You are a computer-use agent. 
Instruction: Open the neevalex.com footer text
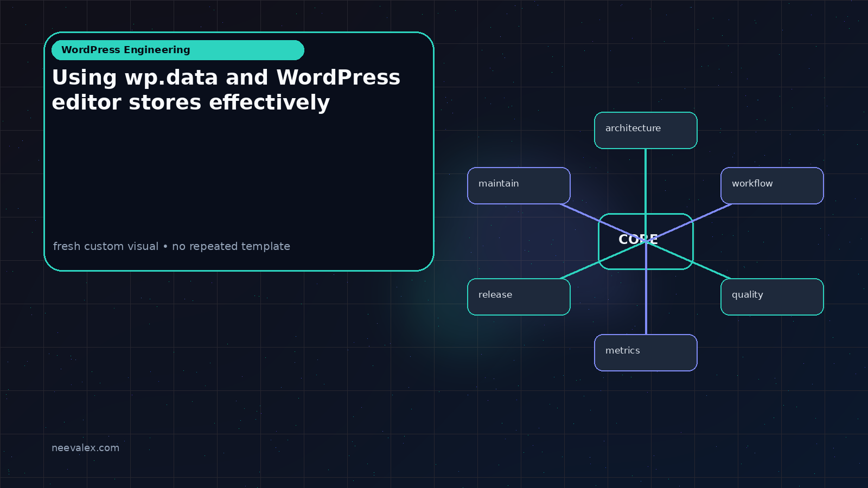click(85, 448)
